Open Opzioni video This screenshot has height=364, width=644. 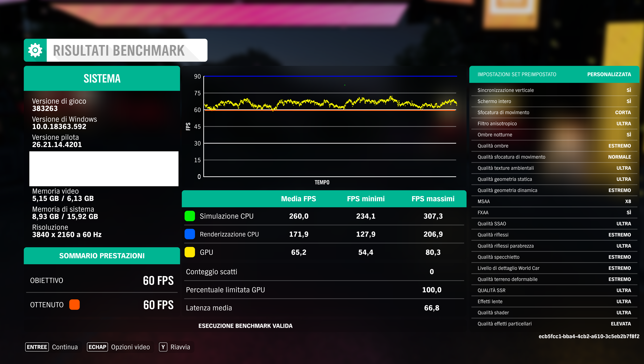130,347
